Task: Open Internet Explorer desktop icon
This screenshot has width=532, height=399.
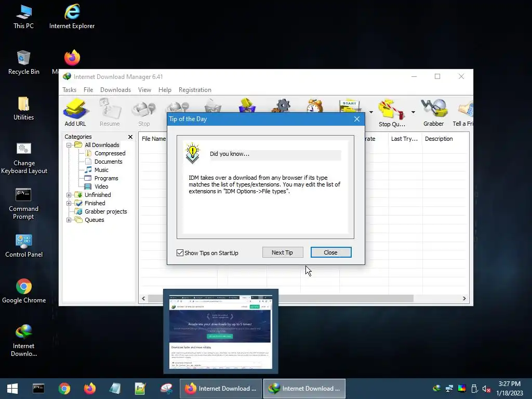Action: (x=72, y=17)
